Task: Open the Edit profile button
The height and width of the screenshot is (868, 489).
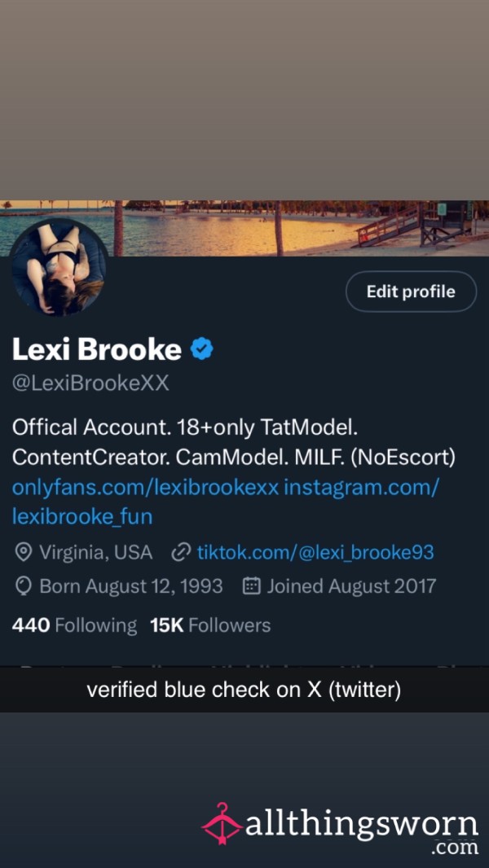Action: click(x=411, y=292)
